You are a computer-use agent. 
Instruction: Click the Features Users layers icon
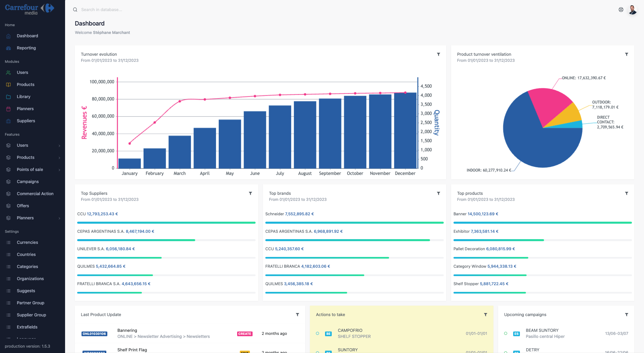(9, 145)
